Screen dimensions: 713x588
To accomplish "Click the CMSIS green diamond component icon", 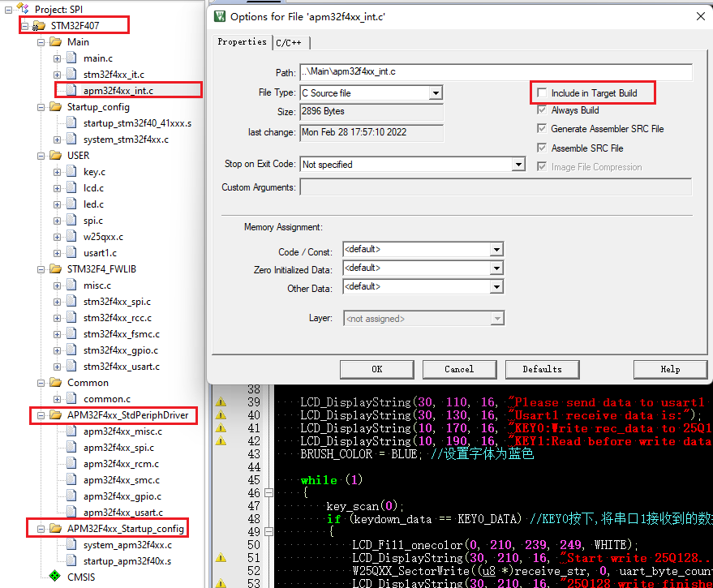I will [55, 577].
